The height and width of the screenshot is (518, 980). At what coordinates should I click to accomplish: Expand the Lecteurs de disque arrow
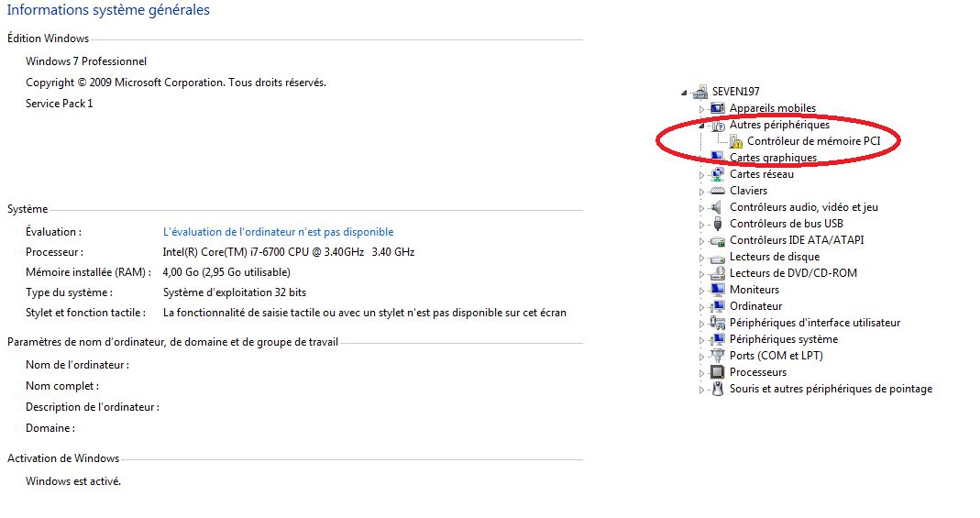pyautogui.click(x=701, y=258)
